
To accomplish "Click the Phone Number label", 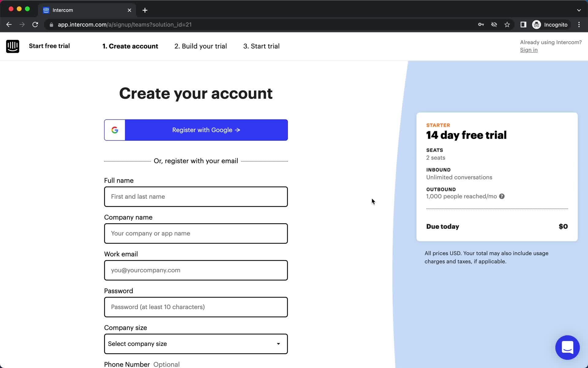I will [x=127, y=364].
